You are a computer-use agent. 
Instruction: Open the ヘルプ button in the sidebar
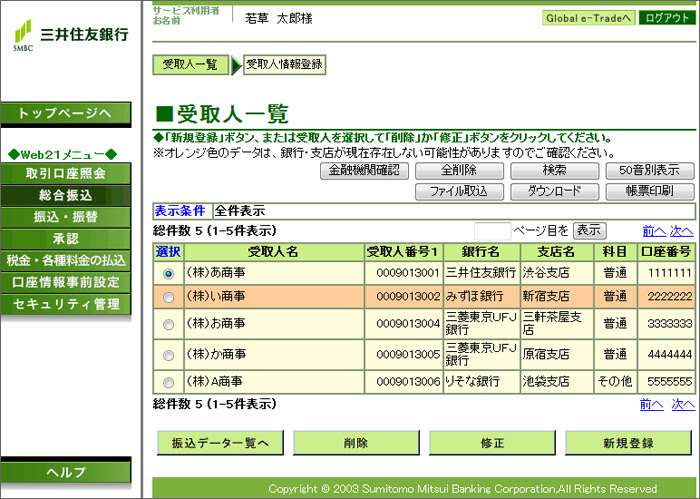(66, 472)
